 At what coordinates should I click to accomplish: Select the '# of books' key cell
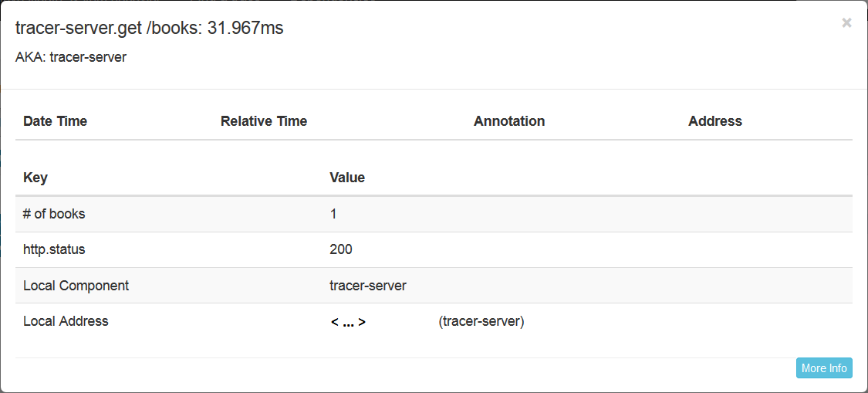click(x=54, y=214)
